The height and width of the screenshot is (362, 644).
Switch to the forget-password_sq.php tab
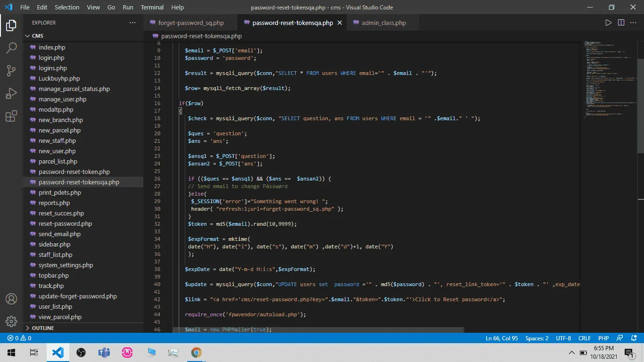tap(190, 23)
